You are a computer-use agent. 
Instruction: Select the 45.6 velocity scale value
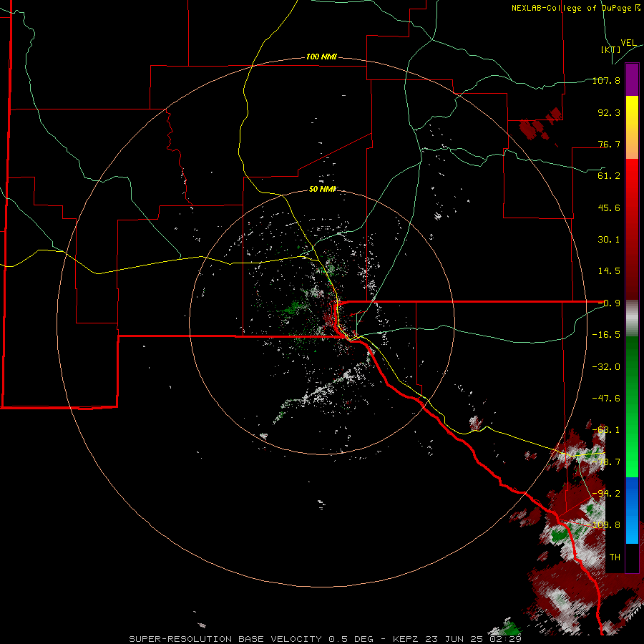[x=609, y=208]
